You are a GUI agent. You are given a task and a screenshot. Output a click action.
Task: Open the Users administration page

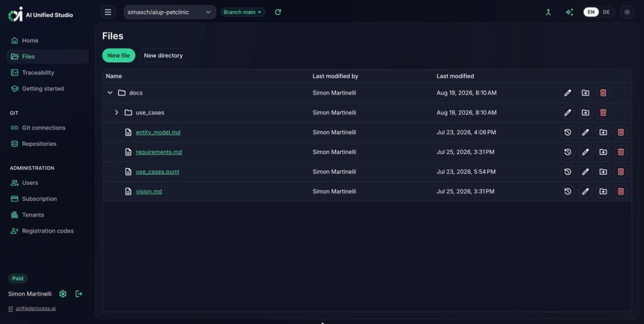[x=47, y=183]
